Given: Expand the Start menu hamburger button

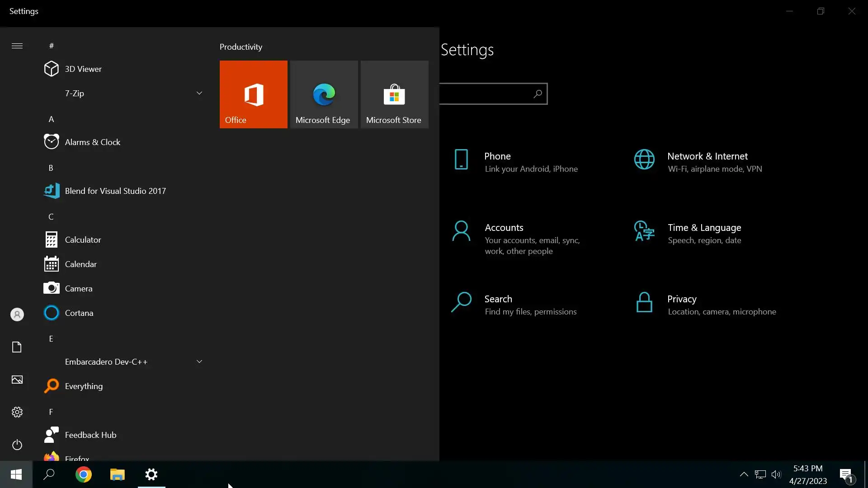Looking at the screenshot, I should 17,46.
